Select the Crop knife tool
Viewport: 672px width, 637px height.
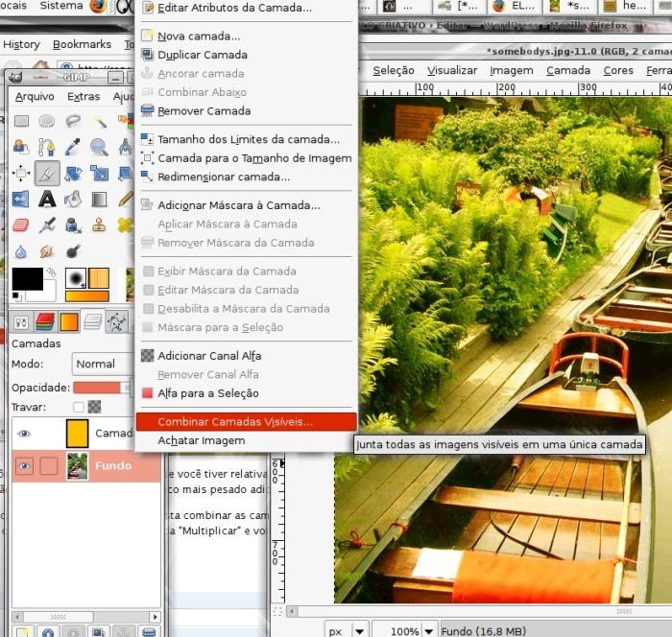tap(47, 173)
